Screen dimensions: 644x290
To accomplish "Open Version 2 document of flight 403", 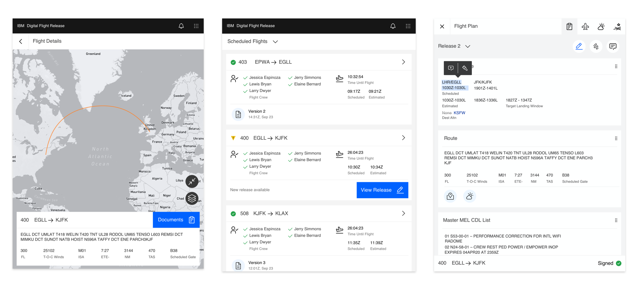I will coord(238,114).
